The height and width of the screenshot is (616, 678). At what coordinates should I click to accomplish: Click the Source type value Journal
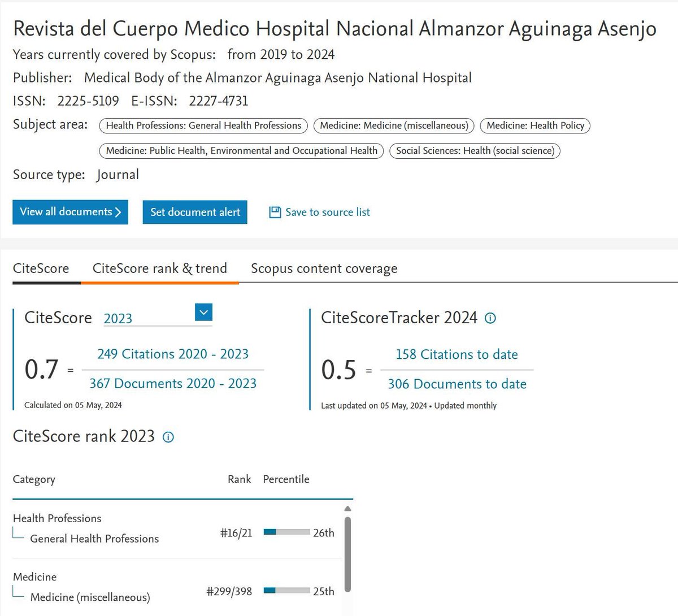(118, 175)
